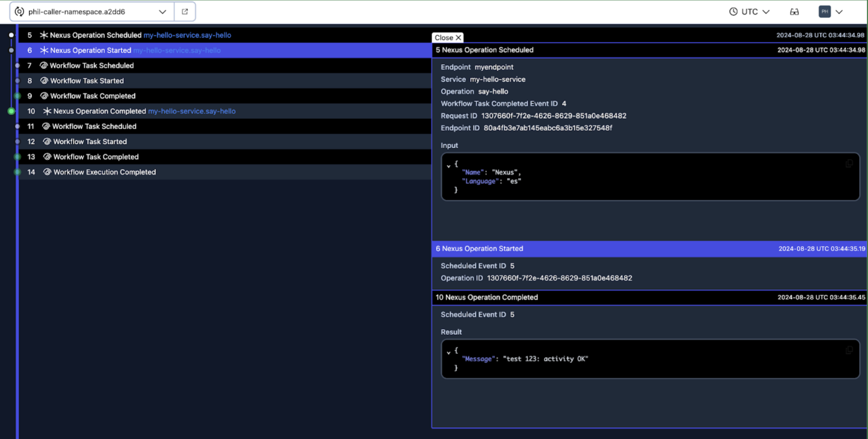Toggle the timeline dot beside event 6
The image size is (868, 439).
pos(11,50)
